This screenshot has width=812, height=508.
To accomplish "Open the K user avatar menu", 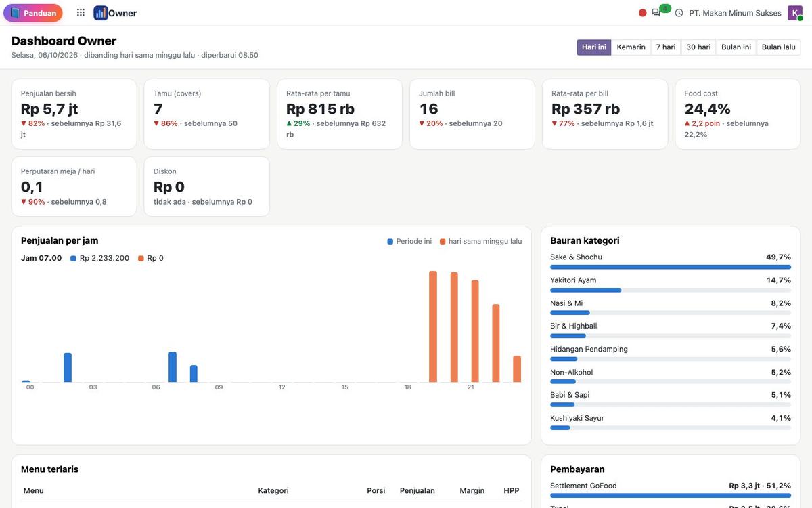I will point(794,13).
